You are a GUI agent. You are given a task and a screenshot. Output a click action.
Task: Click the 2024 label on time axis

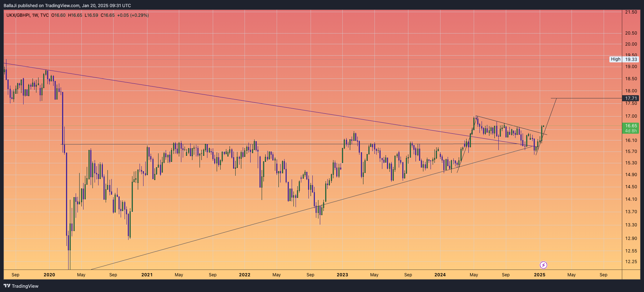(440, 275)
